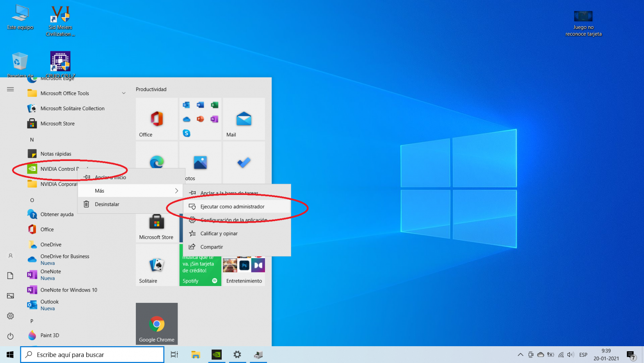Open the Microsoft To Do checkmark tile

244,163
